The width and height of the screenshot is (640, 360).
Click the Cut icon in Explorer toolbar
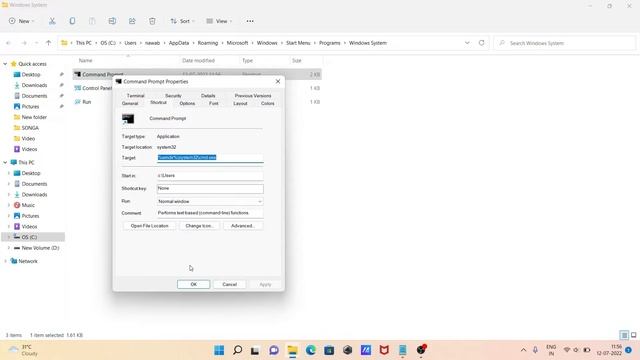pyautogui.click(x=52, y=21)
